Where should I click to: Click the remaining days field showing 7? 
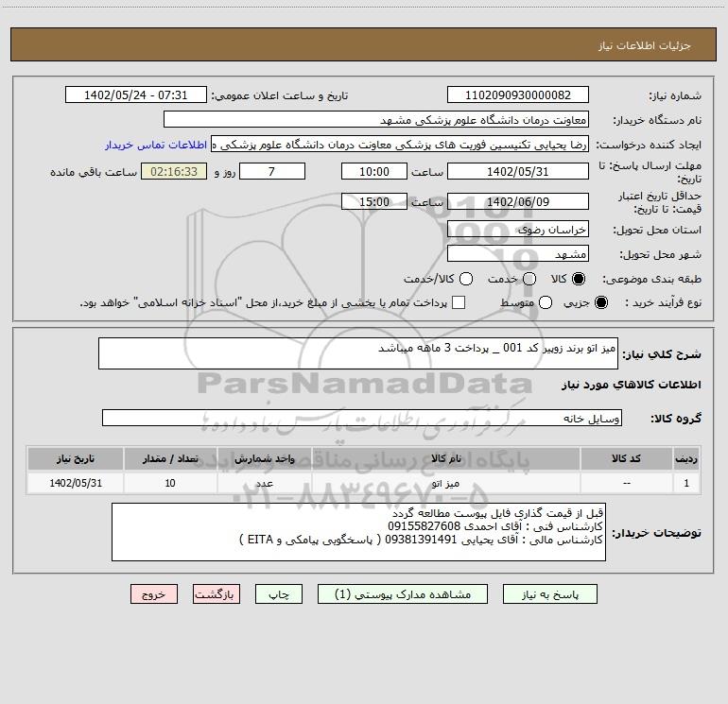(272, 171)
